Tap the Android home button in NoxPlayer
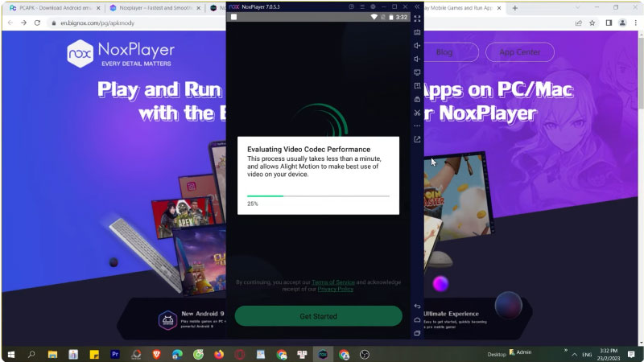This screenshot has width=644, height=362. (x=417, y=319)
